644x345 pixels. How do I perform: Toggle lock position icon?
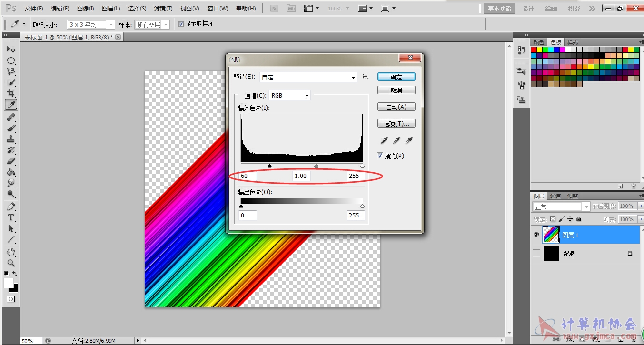[570, 219]
